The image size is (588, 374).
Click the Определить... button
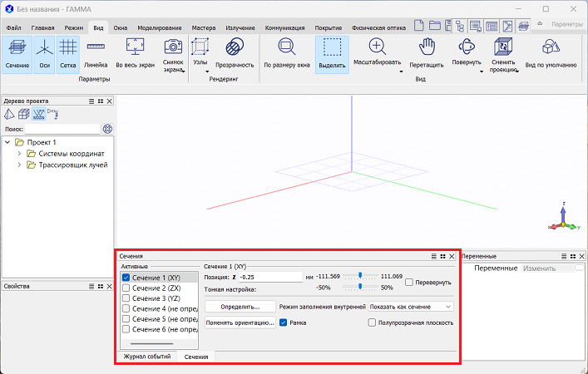(240, 307)
